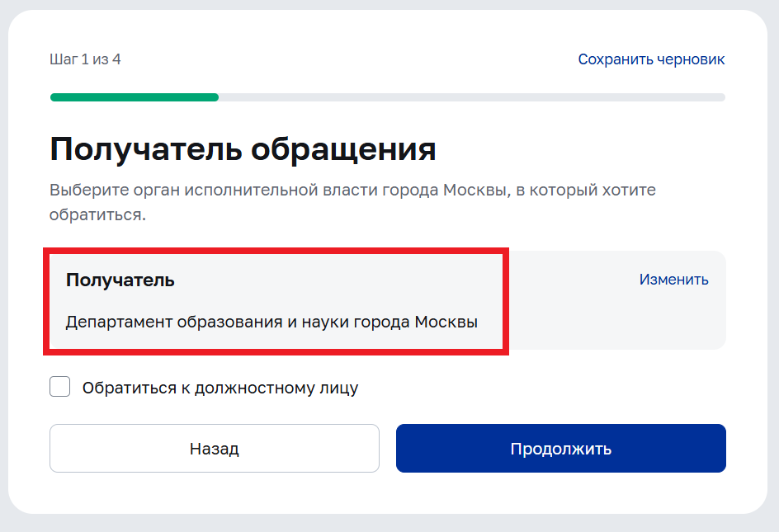The height and width of the screenshot is (532, 779).
Task: Click the 'Шаг 1 из 4' step indicator
Action: [85, 59]
